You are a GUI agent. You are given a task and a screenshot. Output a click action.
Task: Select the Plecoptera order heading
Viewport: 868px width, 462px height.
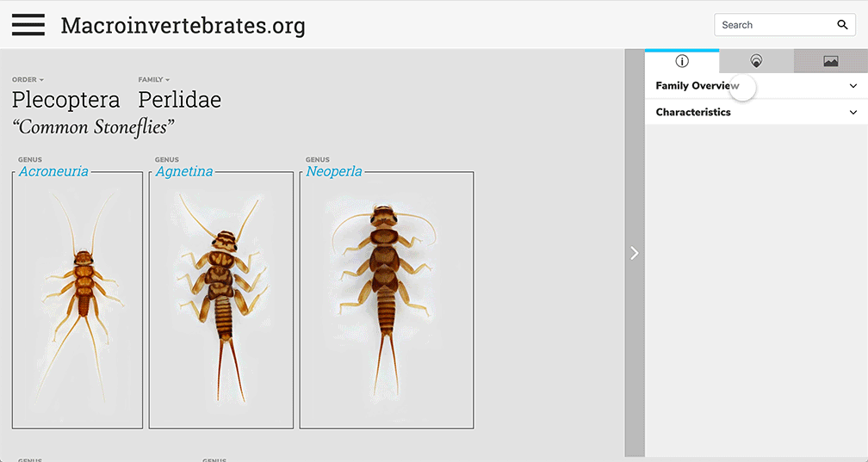coord(65,100)
